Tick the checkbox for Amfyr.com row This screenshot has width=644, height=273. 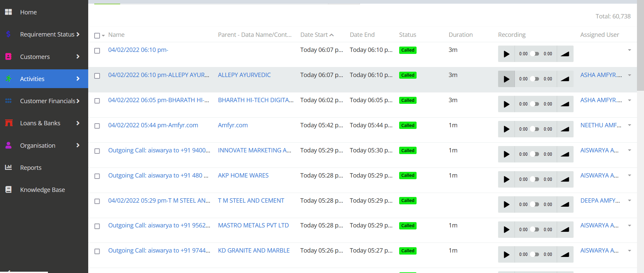click(x=97, y=126)
